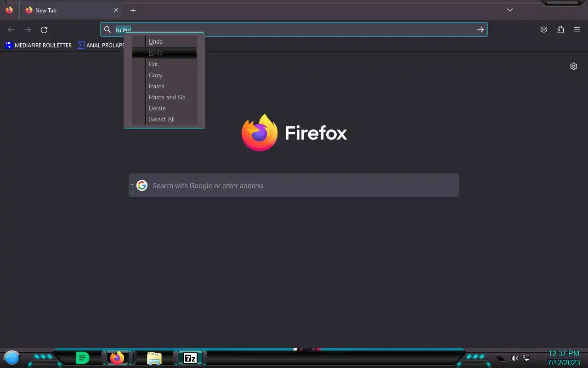
Task: Go forward with the right arrow
Action: tap(28, 30)
